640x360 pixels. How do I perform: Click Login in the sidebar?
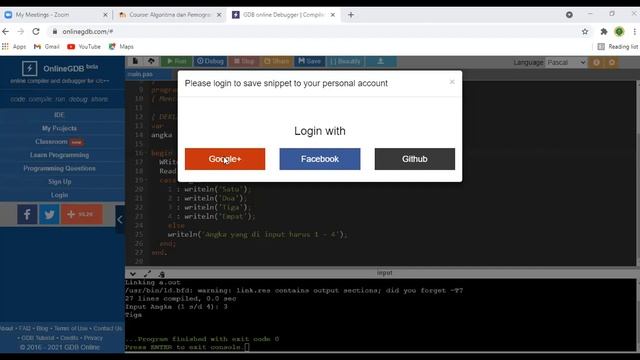click(x=59, y=195)
